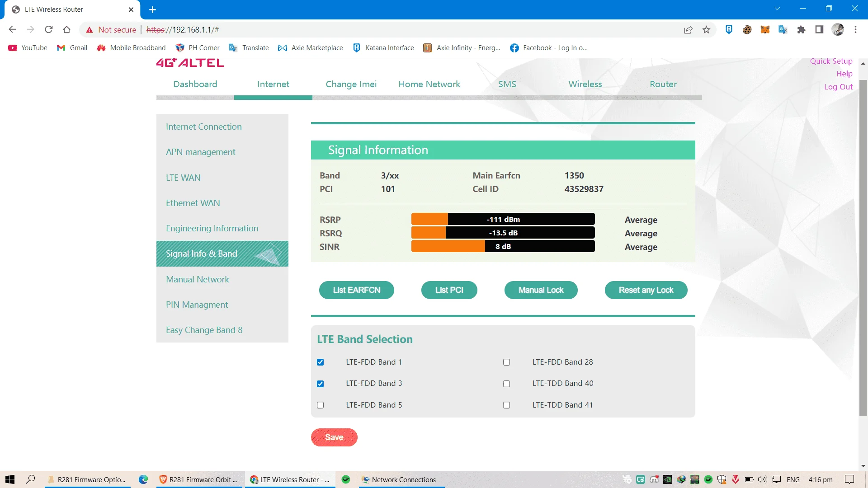
Task: Click the volume speaker tray icon
Action: pyautogui.click(x=762, y=479)
